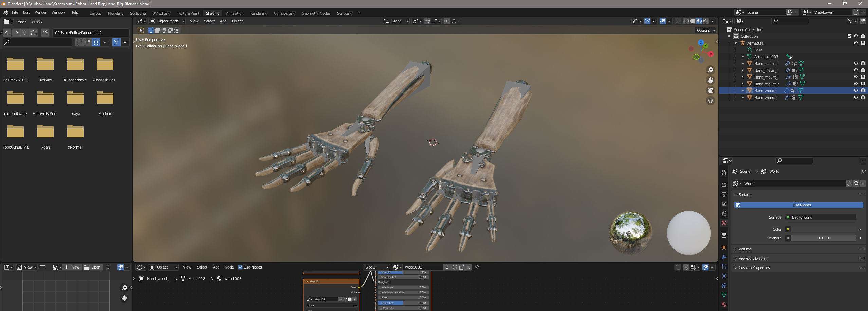Go back to the previous folder

coord(7,33)
